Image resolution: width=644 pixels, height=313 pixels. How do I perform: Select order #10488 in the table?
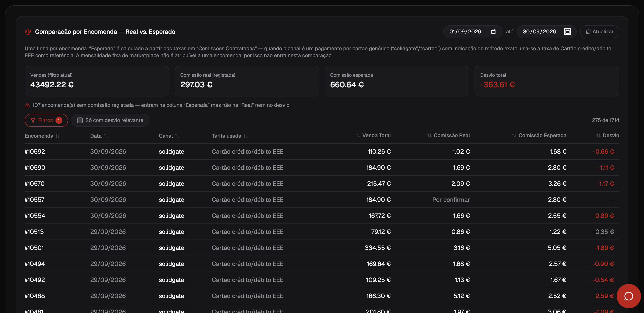(35, 296)
